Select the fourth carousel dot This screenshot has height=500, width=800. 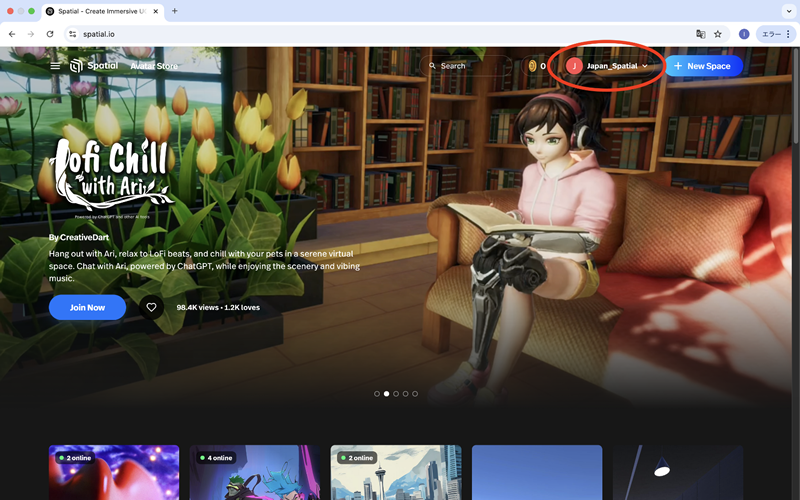pyautogui.click(x=406, y=394)
